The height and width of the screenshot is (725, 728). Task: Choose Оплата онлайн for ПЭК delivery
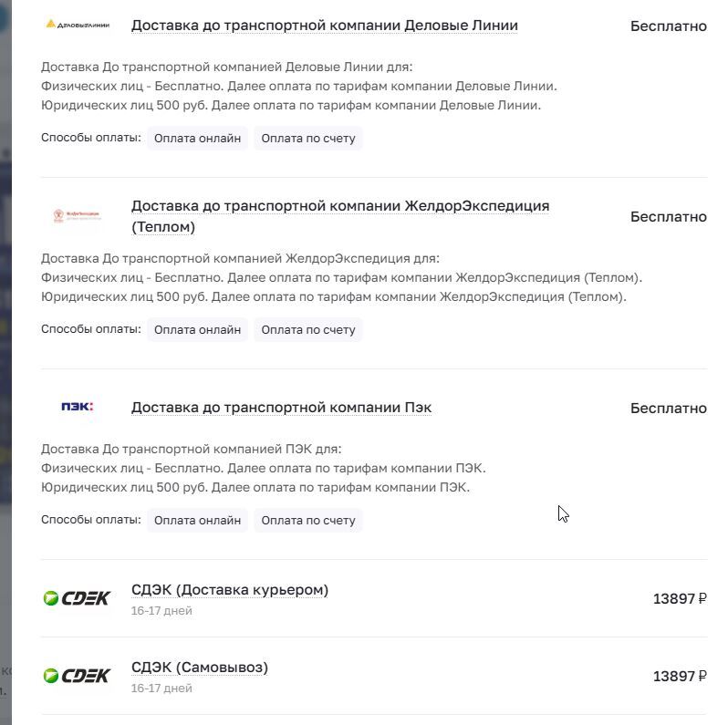pyautogui.click(x=197, y=521)
